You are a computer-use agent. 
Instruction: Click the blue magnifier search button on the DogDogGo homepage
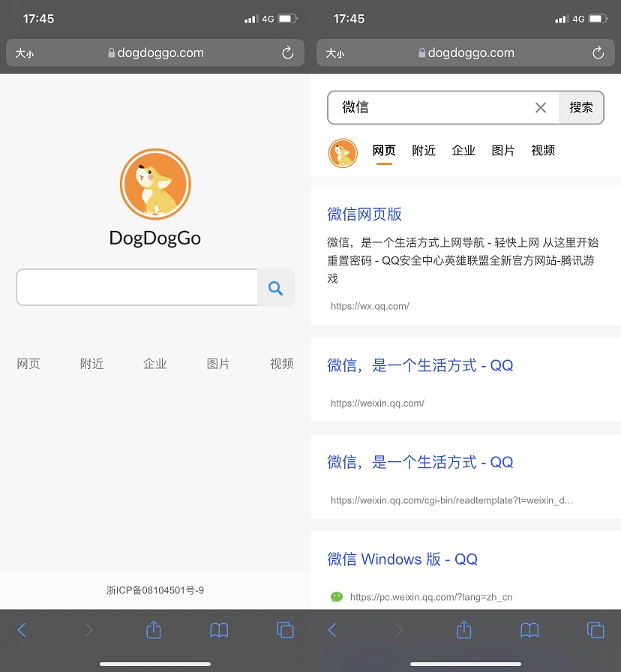[275, 287]
